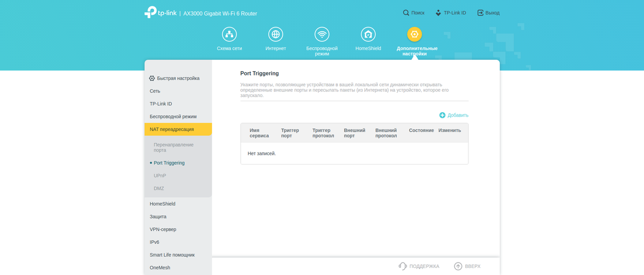This screenshot has height=275, width=644.
Task: Open VPN-сервер in the sidebar
Action: click(163, 229)
